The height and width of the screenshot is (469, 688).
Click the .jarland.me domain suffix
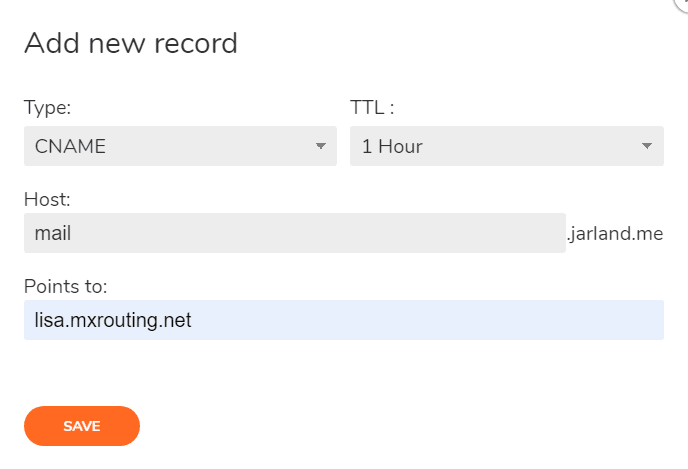coord(616,234)
